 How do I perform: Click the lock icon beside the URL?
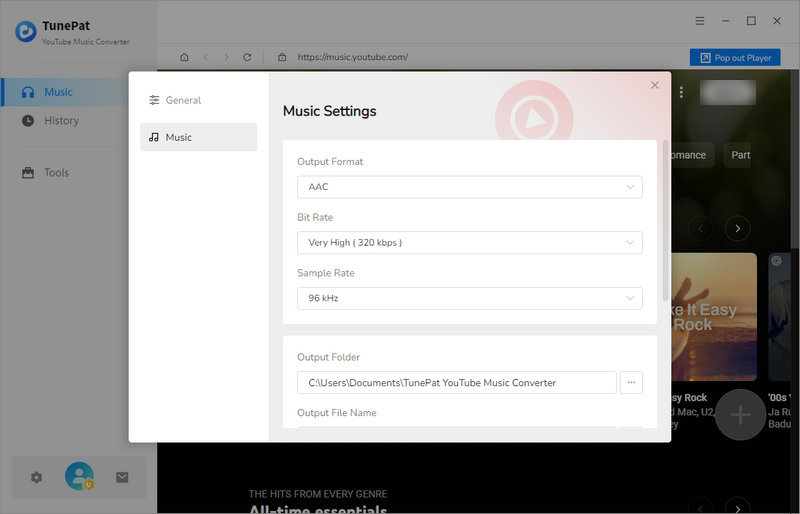282,57
